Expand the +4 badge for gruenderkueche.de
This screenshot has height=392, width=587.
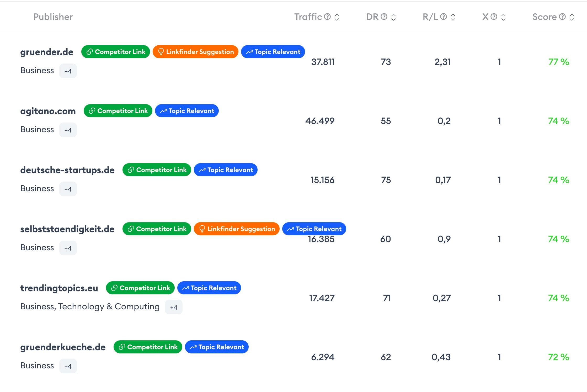(68, 365)
